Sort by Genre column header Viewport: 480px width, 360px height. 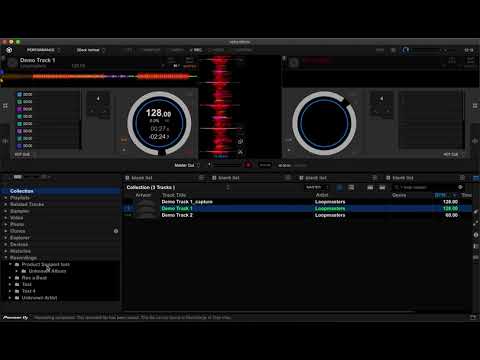tap(399, 195)
